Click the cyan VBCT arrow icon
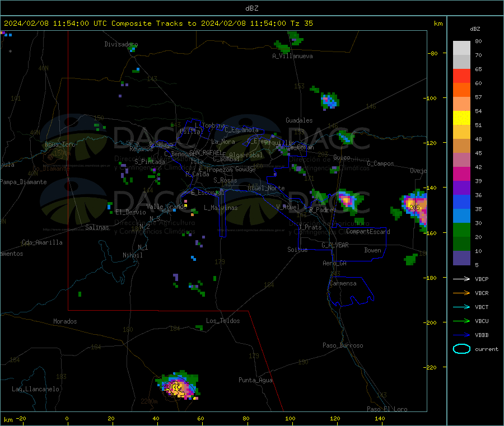The height and width of the screenshot is (426, 504). tap(461, 307)
